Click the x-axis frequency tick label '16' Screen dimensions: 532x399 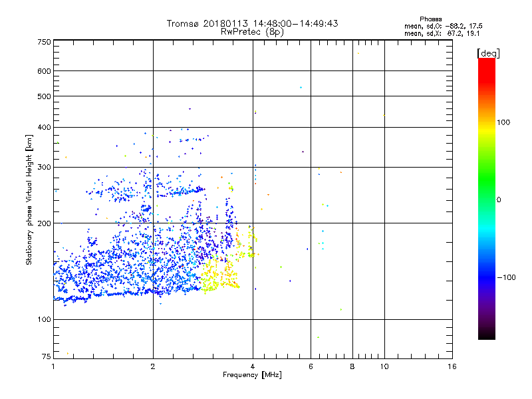(452, 366)
